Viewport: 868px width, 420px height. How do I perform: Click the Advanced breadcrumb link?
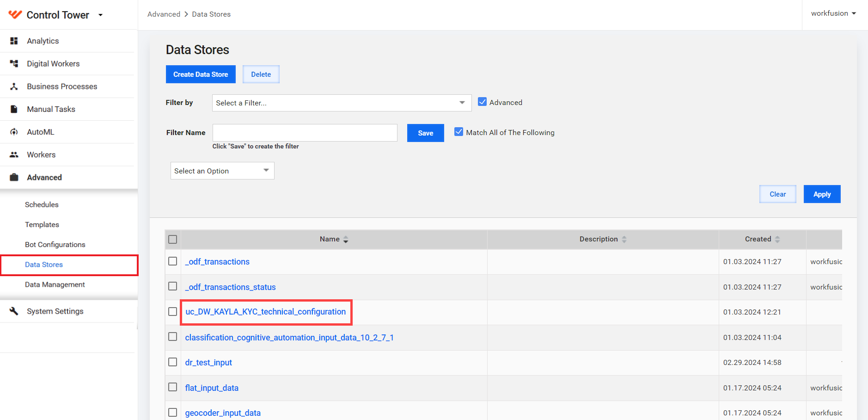(164, 14)
